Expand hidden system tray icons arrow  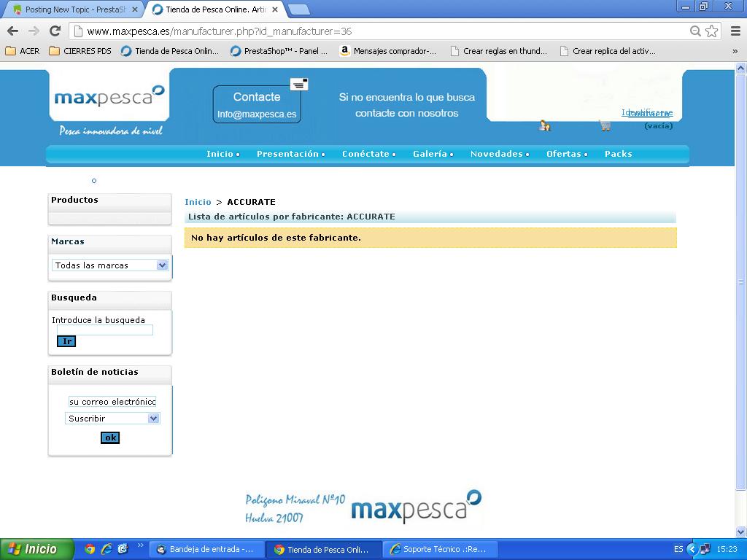tap(692, 549)
